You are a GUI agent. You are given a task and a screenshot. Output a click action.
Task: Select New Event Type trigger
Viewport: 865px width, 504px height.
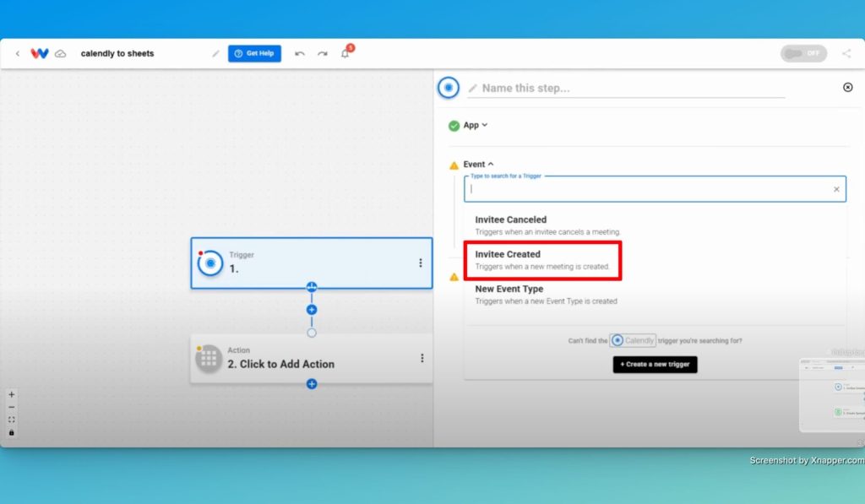pyautogui.click(x=655, y=295)
